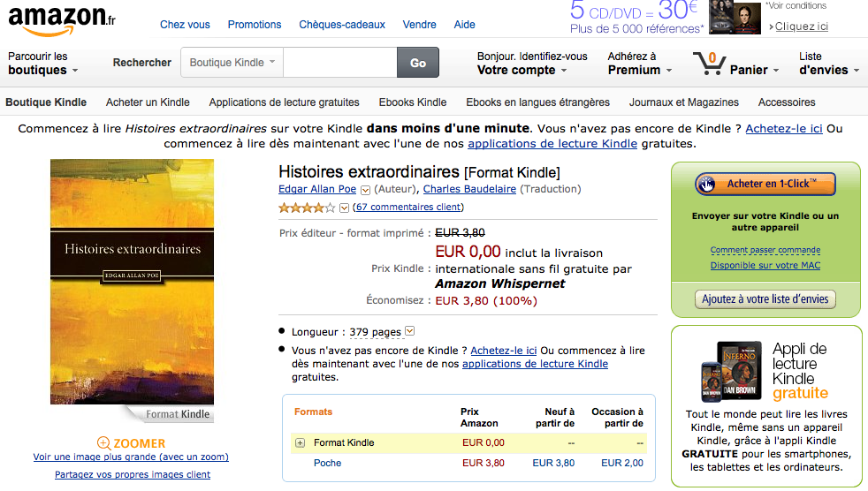The width and height of the screenshot is (868, 491).
Task: Select the Boutique Kindle tab
Action: 46,102
